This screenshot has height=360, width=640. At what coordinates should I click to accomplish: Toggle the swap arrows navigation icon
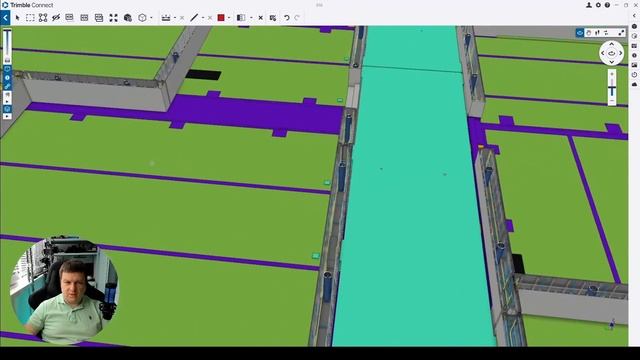click(x=606, y=33)
